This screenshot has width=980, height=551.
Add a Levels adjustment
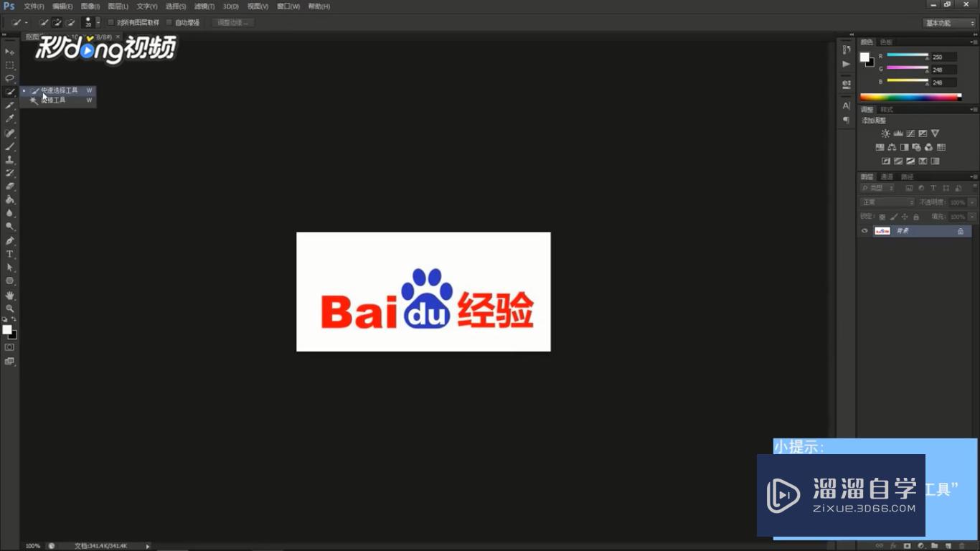click(898, 133)
